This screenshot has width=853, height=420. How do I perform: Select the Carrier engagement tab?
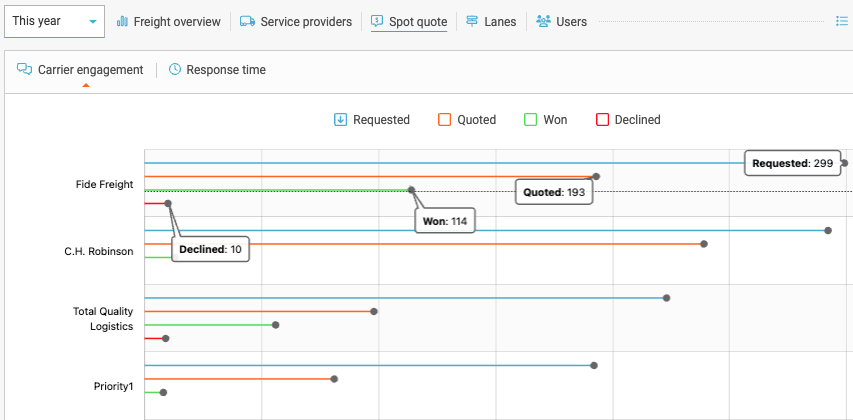pos(90,70)
